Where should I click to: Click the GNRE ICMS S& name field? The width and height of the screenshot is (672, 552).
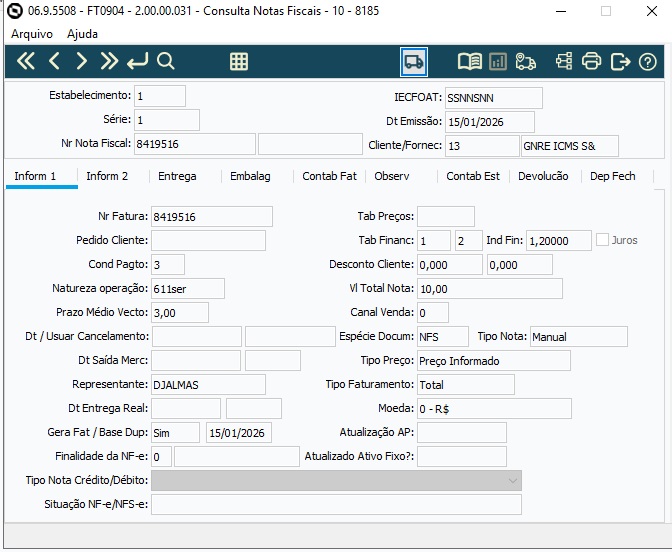click(x=570, y=146)
